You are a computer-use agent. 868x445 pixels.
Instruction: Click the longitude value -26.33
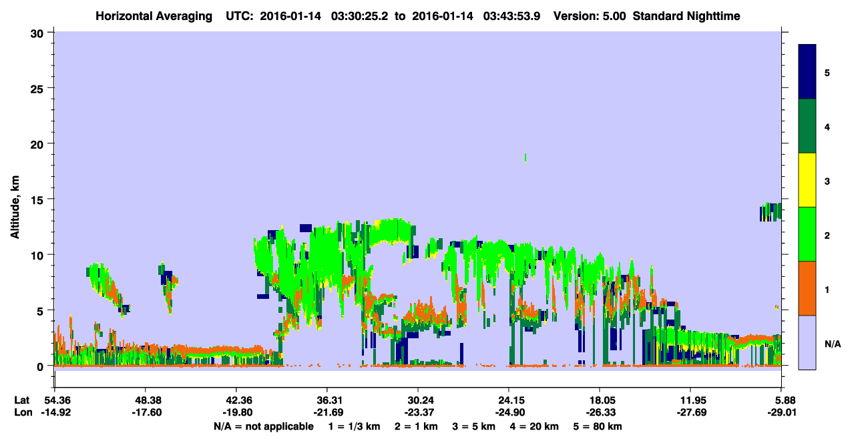600,412
